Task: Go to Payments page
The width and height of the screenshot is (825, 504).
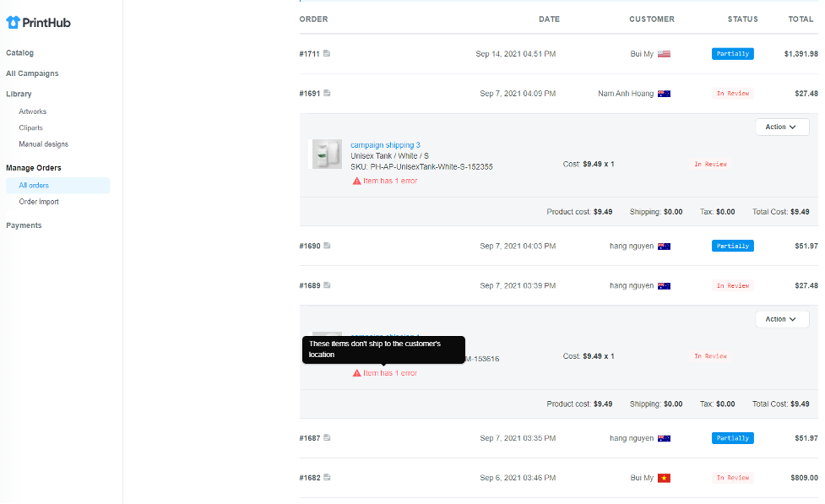Action: [x=24, y=225]
